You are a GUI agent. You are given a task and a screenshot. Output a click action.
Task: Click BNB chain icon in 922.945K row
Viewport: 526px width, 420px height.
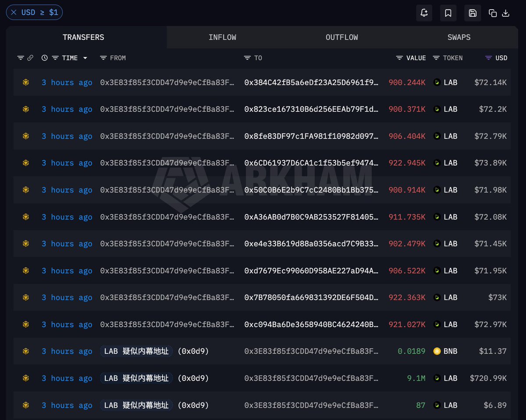pos(26,162)
